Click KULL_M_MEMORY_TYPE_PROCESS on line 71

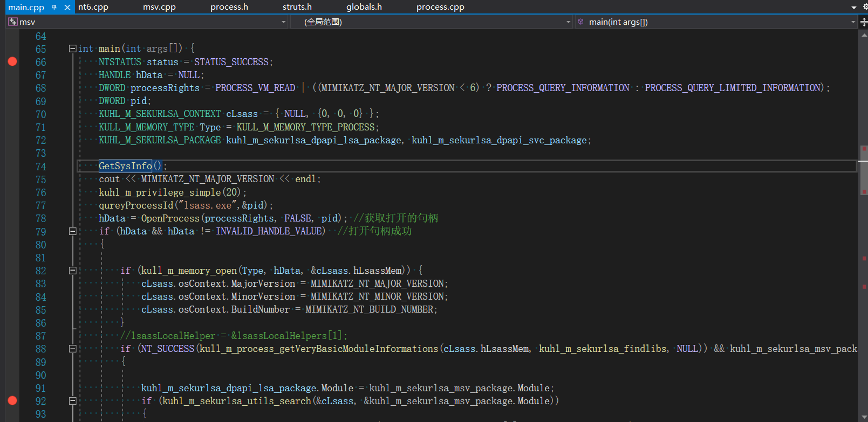305,127
